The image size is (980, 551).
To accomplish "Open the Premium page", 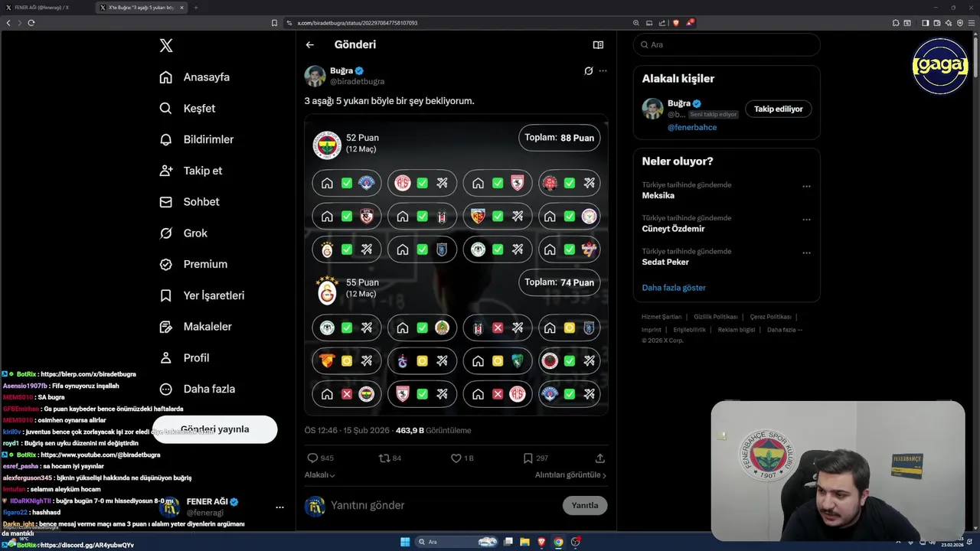I will pos(193,264).
